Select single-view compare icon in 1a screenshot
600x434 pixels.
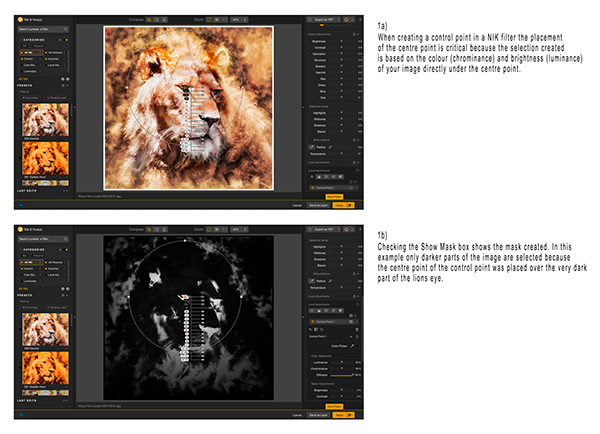[149, 20]
